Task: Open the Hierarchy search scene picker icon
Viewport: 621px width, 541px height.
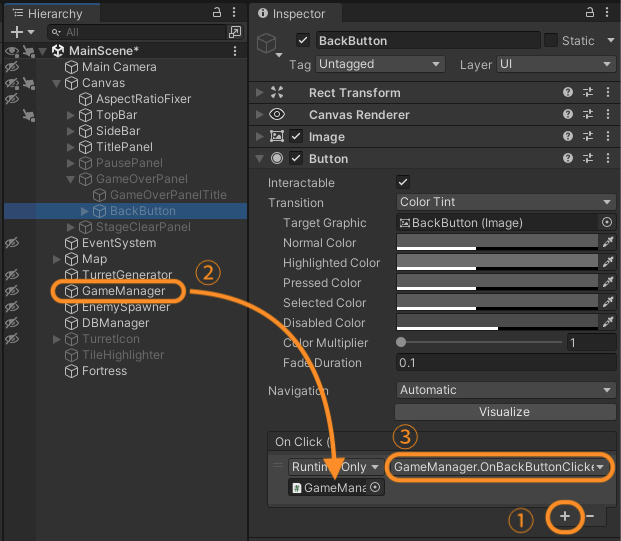Action: click(235, 32)
